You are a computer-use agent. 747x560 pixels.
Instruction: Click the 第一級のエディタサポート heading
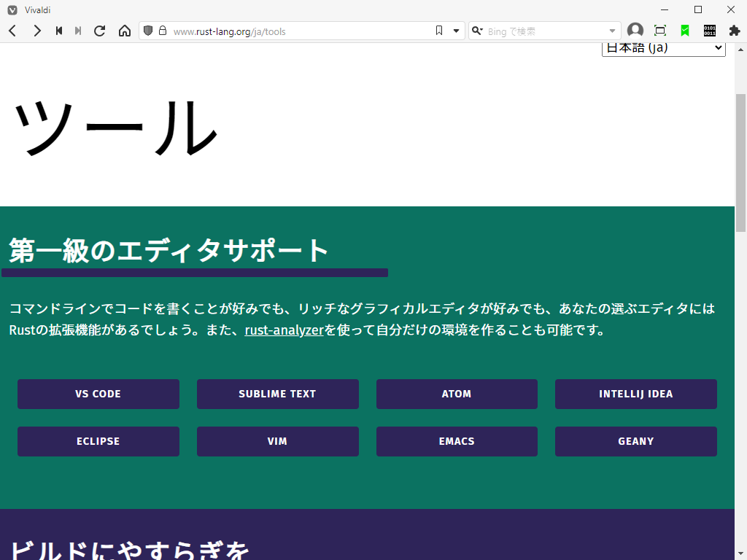pyautogui.click(x=169, y=251)
